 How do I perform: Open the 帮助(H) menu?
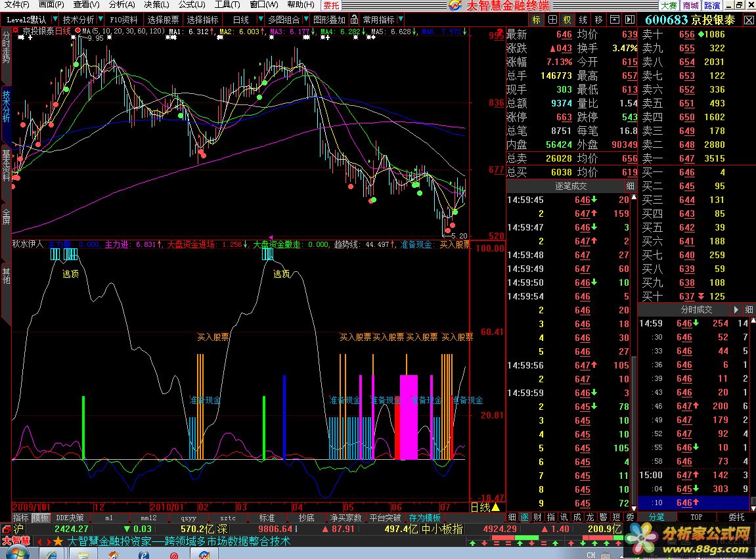(300, 5)
